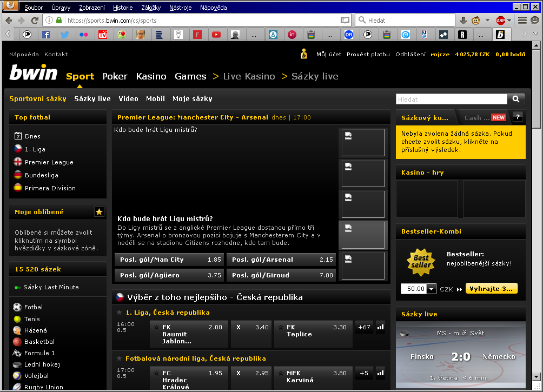The image size is (543, 392).
Task: Open the Soubor menu
Action: pos(34,8)
